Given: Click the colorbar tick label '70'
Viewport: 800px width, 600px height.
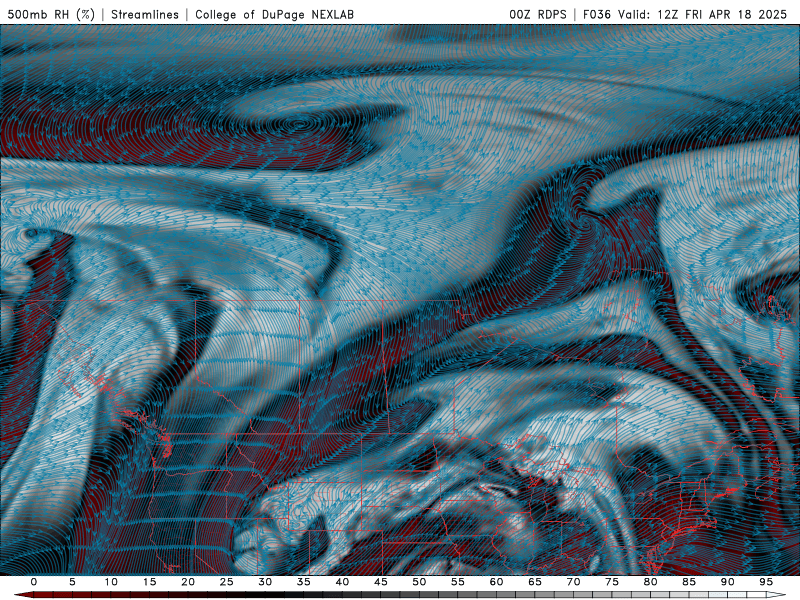Looking at the screenshot, I should coord(573,582).
